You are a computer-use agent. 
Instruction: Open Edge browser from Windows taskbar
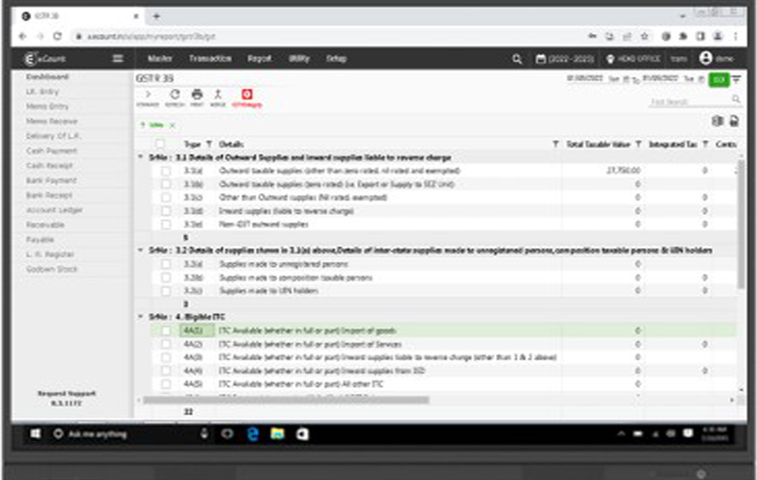[254, 434]
